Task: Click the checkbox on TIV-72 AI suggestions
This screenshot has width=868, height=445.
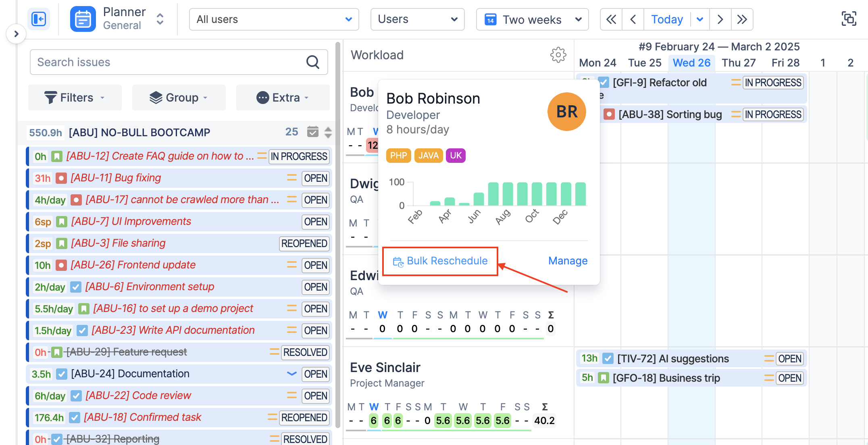Action: 607,358
